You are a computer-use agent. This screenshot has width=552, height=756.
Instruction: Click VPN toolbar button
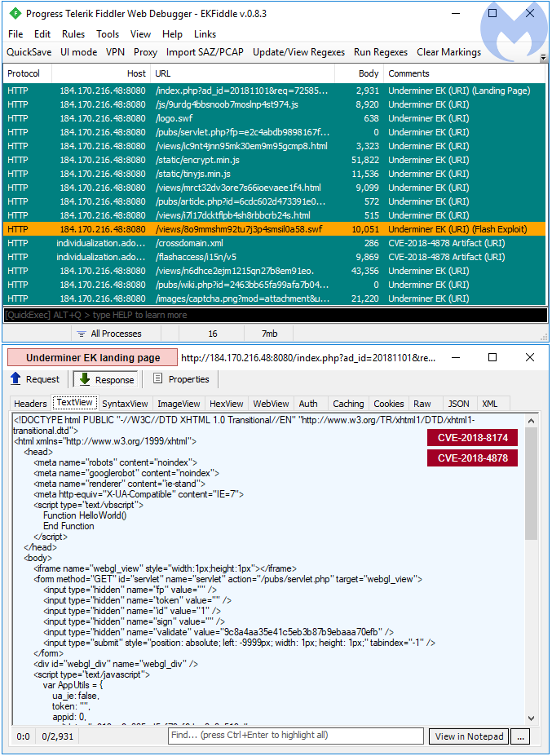(115, 52)
